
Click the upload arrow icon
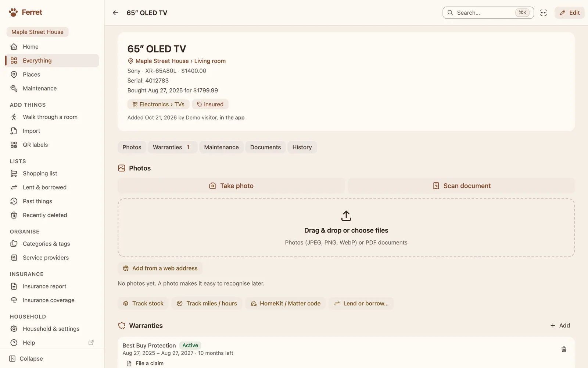(346, 216)
